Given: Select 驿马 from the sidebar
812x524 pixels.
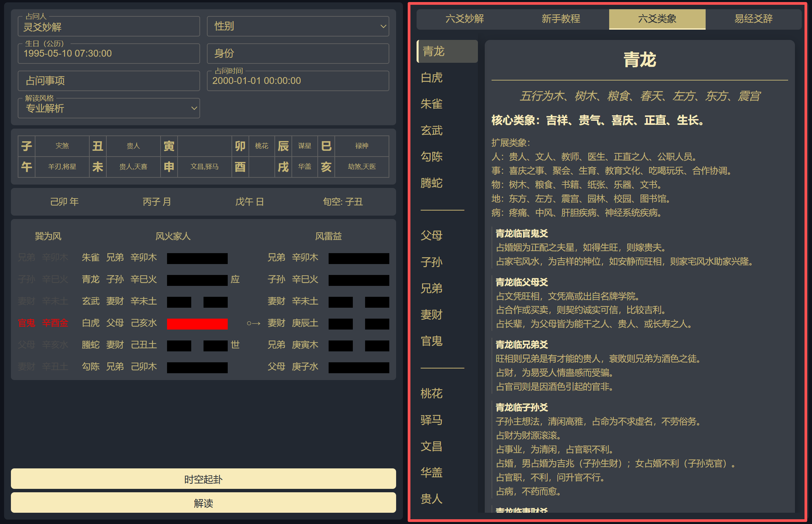Looking at the screenshot, I should coord(432,420).
